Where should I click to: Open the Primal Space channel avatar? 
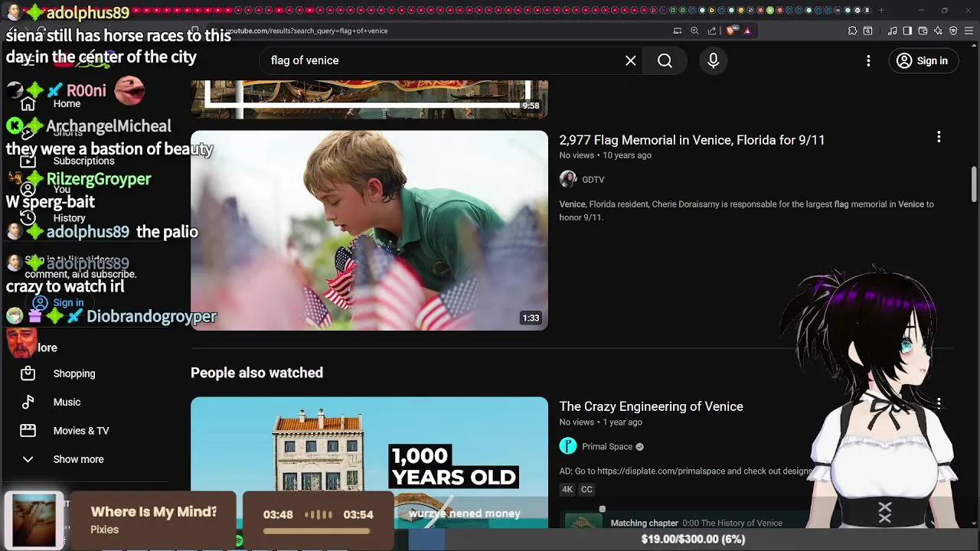(567, 446)
